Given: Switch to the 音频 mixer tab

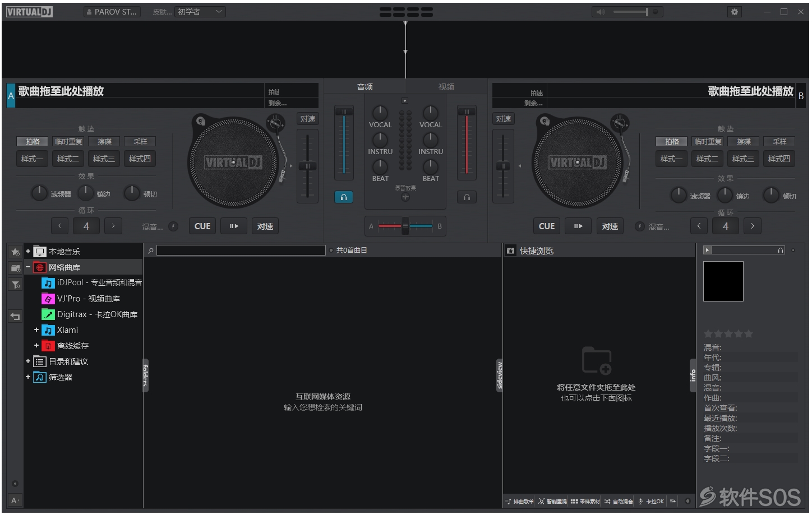Looking at the screenshot, I should coord(365,87).
